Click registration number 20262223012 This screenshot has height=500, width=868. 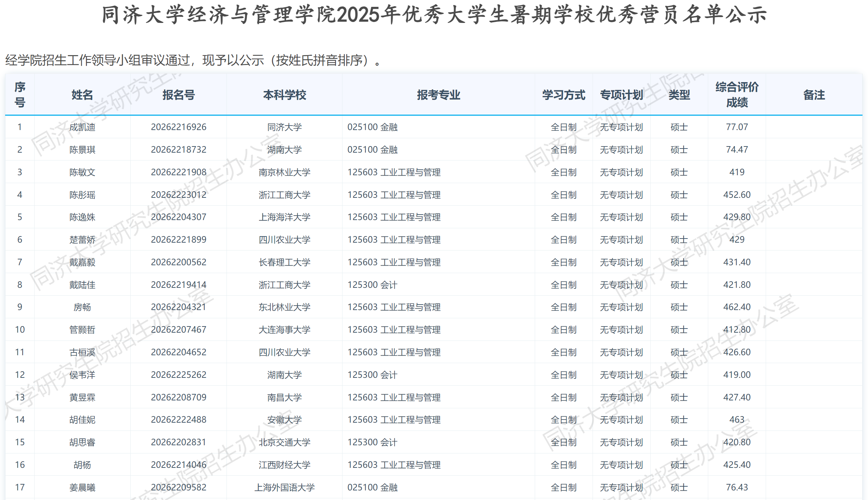179,195
